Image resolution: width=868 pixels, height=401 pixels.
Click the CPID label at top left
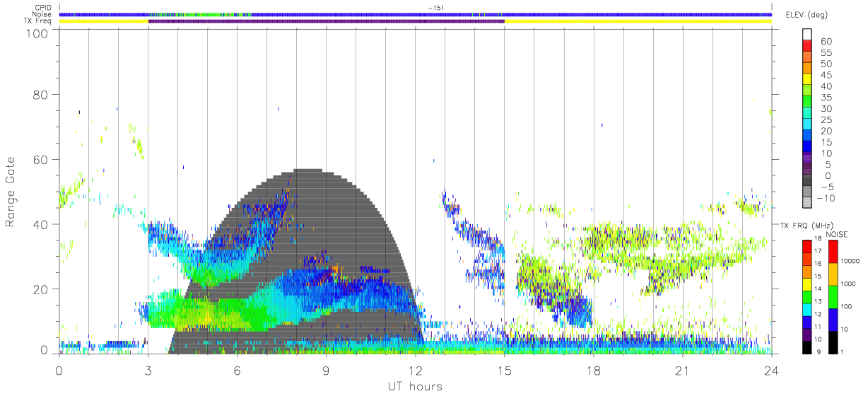42,8
